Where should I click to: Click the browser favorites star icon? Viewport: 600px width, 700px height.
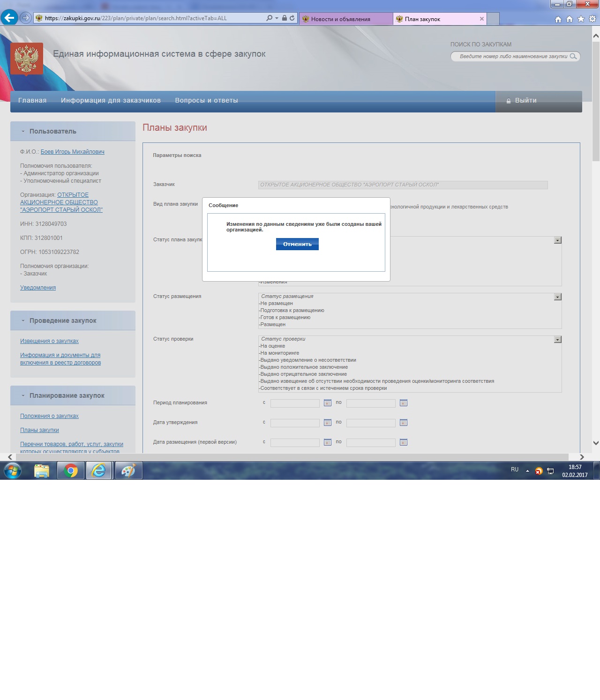pos(581,19)
